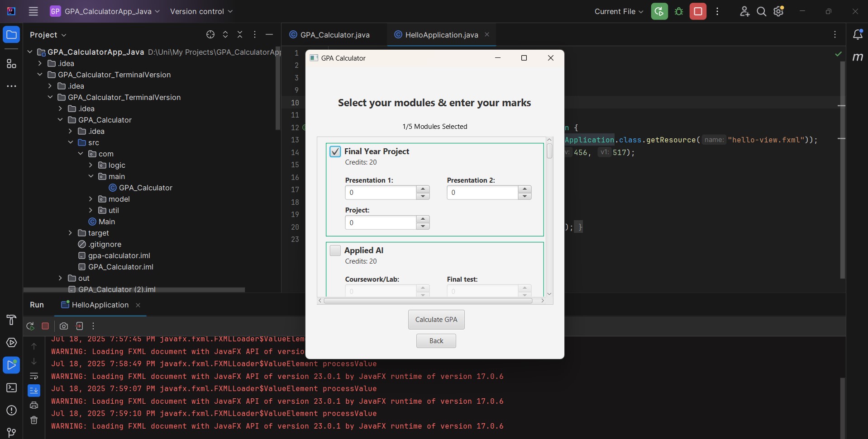
Task: Open the Problems tool window
Action: (11, 411)
